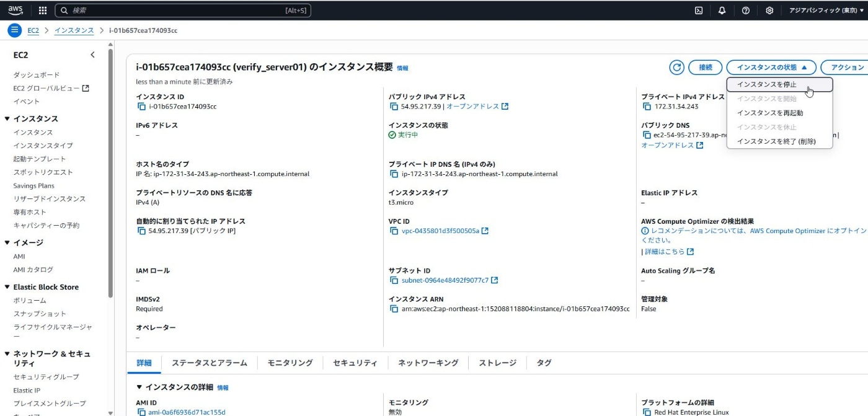Open Elastic IP in the sidebar
Viewport: 868px width, 416px height.
[x=27, y=391]
